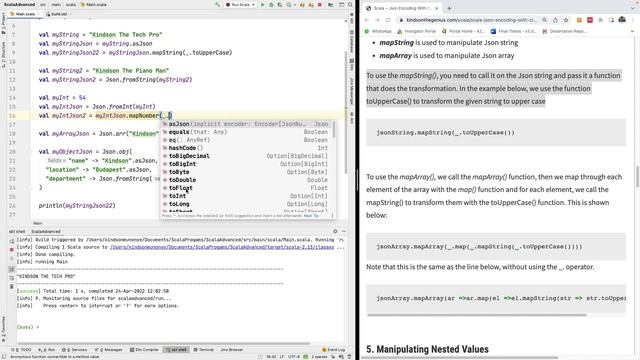
Task: Click the UTF-8 encoding status bar widget
Action: point(294,357)
